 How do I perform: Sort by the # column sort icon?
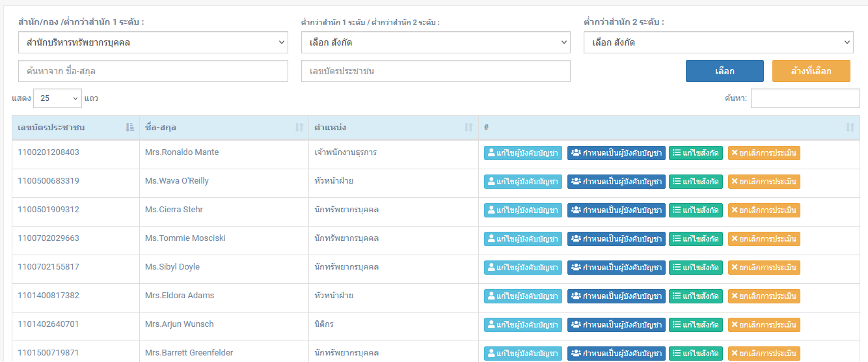(x=850, y=128)
